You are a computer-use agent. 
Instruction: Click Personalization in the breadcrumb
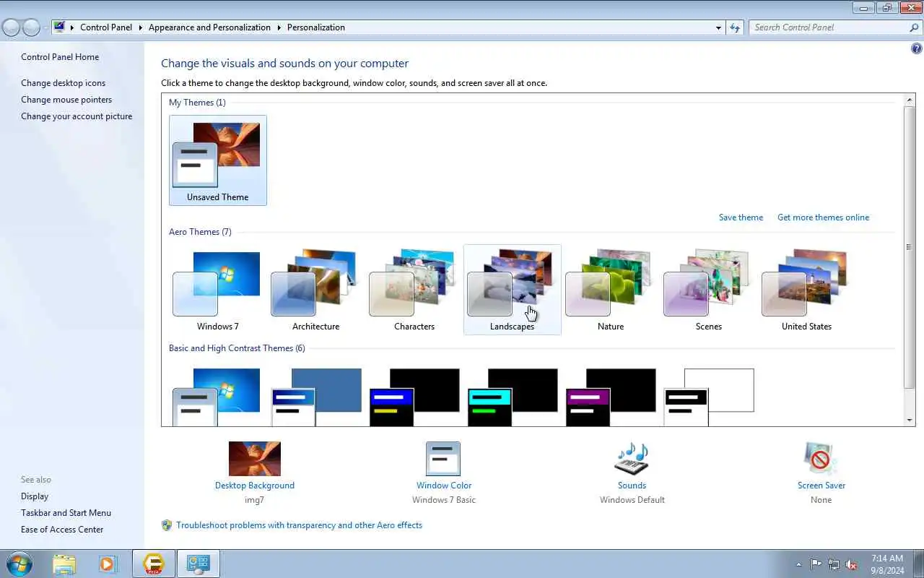tap(316, 27)
